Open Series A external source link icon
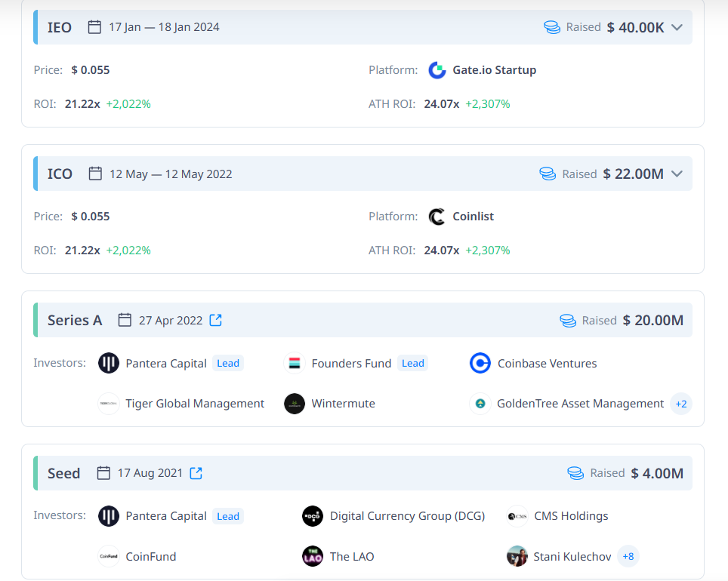 [216, 320]
